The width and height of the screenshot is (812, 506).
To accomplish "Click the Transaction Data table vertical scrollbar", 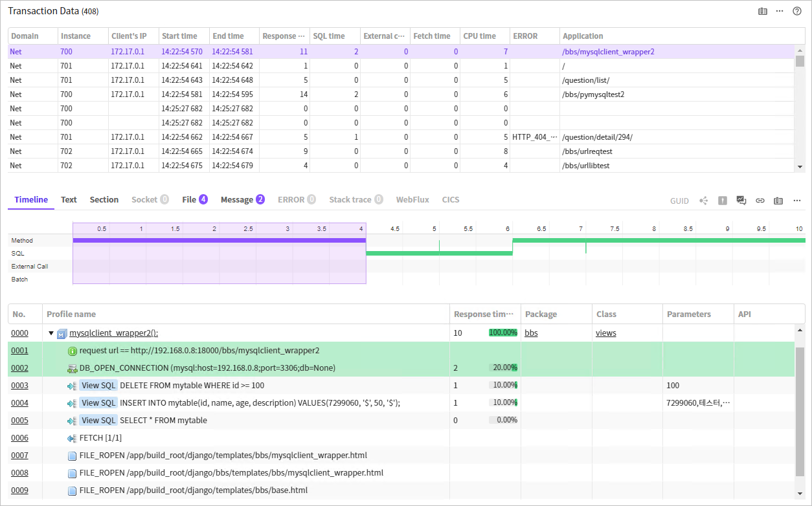I will pos(800,62).
